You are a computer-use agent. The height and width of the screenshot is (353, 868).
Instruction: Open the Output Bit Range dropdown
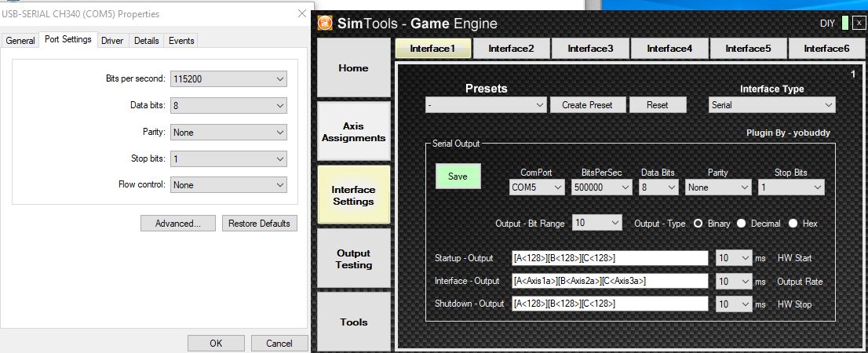pyautogui.click(x=596, y=223)
